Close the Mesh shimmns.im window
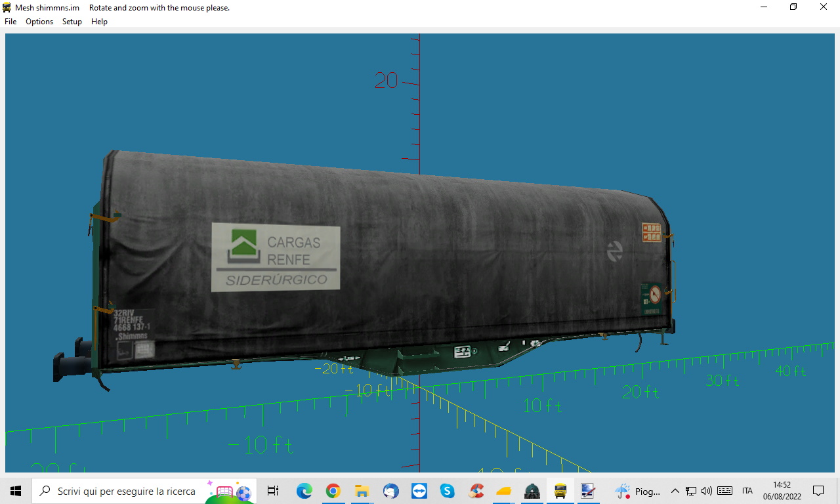840x504 pixels. point(824,7)
